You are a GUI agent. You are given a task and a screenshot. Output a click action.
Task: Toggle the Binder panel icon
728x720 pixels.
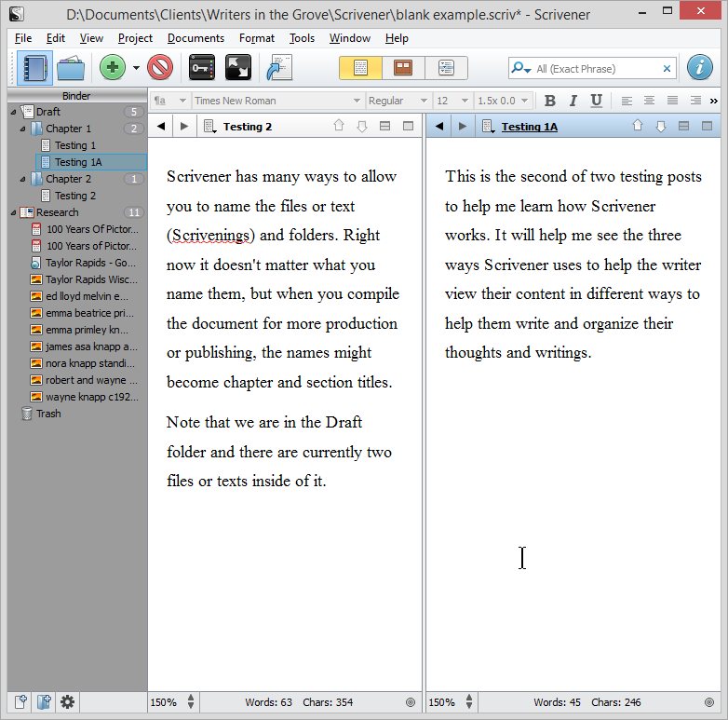(x=34, y=68)
